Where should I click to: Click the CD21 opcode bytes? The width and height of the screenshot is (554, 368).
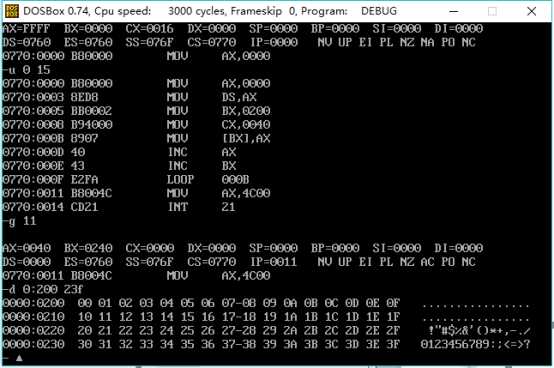pos(84,207)
